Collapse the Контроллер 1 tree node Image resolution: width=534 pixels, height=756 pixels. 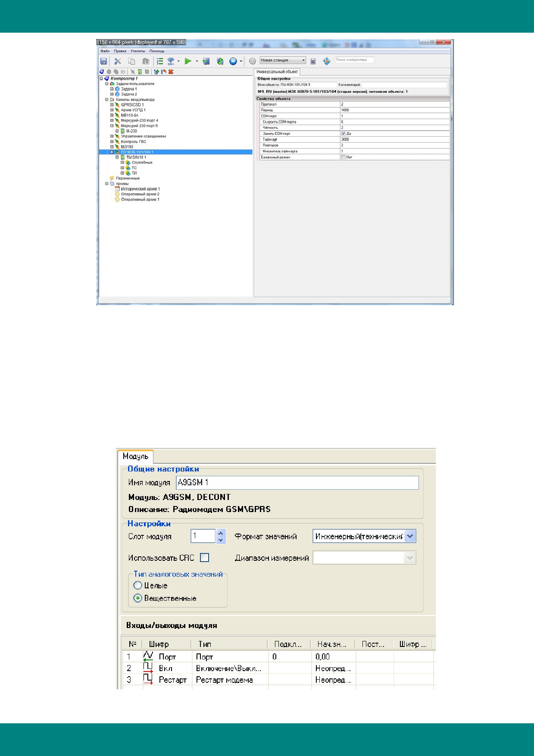tap(102, 78)
